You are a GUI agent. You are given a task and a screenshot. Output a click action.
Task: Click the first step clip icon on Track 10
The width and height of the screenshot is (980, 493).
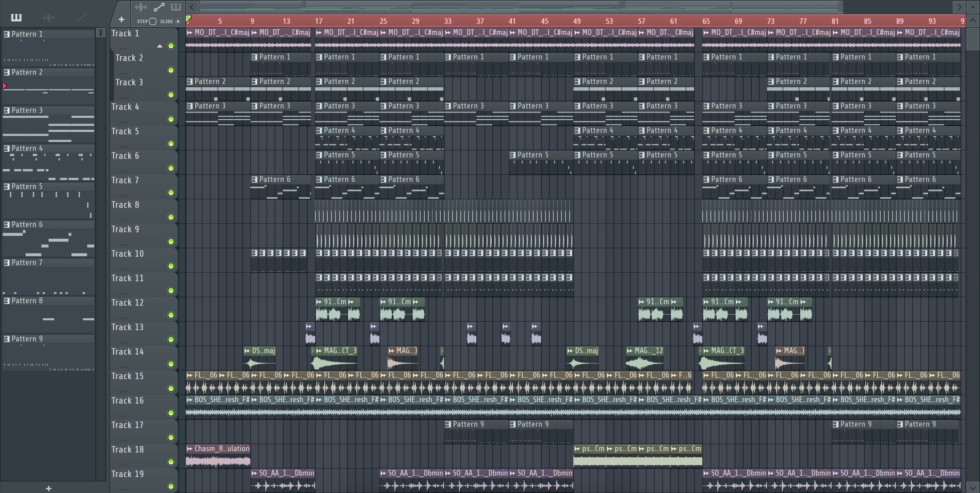(255, 253)
